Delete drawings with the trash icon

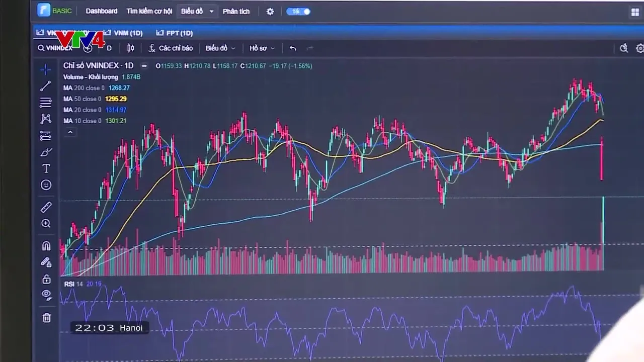point(46,317)
